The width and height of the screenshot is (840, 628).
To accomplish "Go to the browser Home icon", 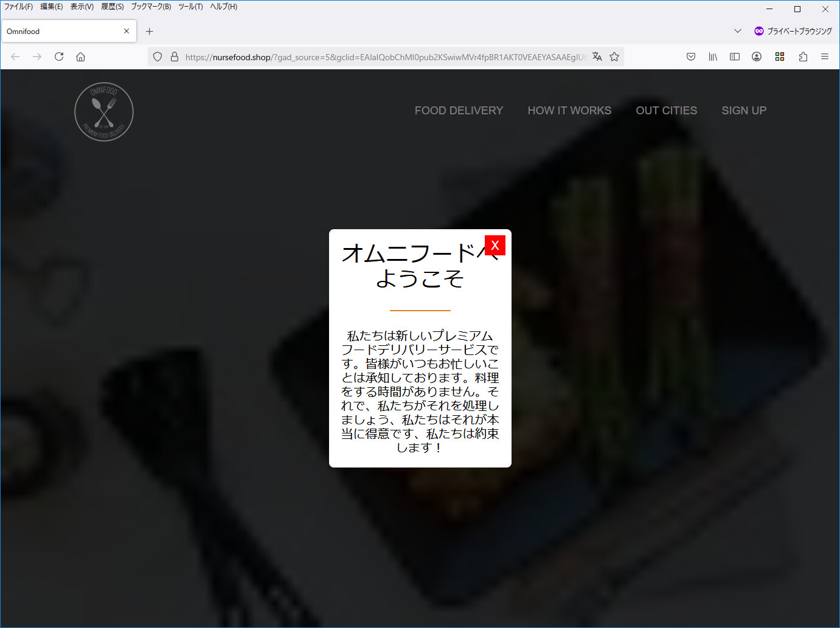I will click(x=80, y=57).
